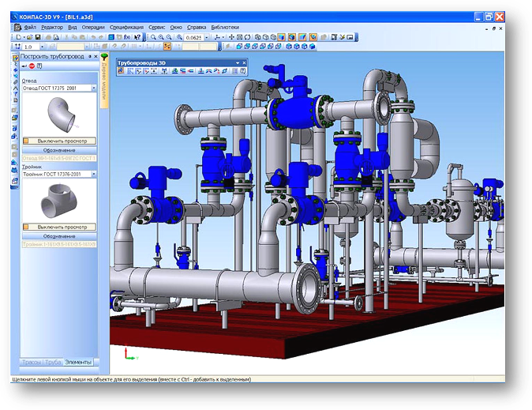Switch to the Труба tab

tap(53, 362)
